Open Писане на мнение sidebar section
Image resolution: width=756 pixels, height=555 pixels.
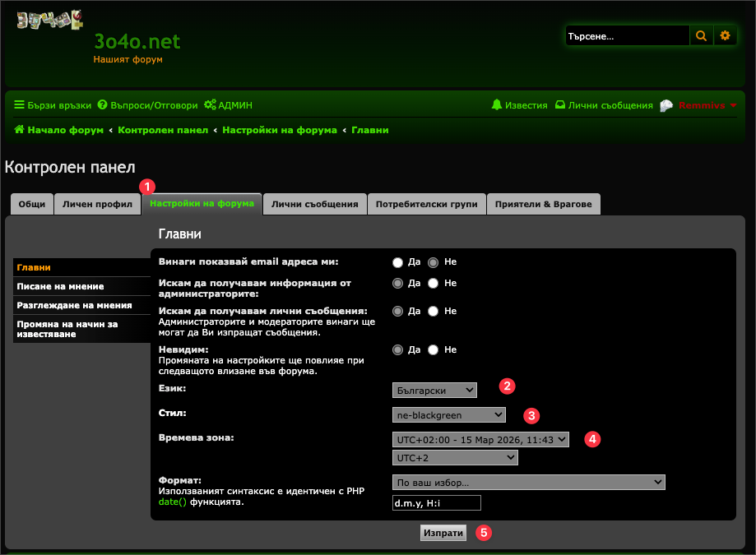(x=81, y=286)
